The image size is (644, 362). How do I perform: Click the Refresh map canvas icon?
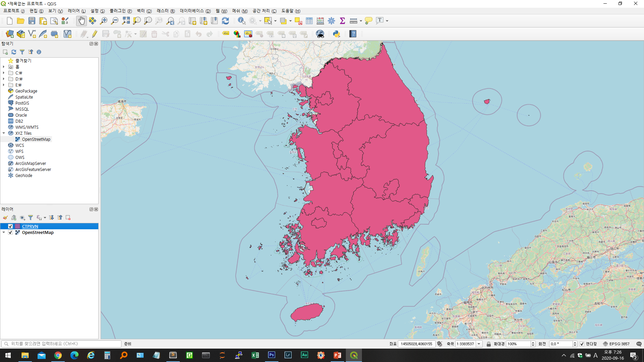click(225, 21)
